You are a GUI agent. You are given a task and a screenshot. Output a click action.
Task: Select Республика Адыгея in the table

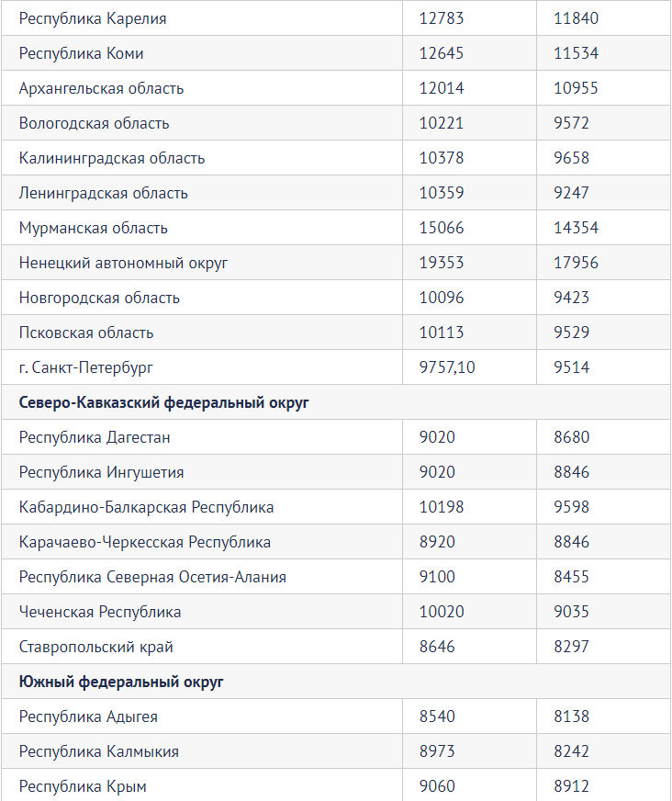(x=88, y=716)
